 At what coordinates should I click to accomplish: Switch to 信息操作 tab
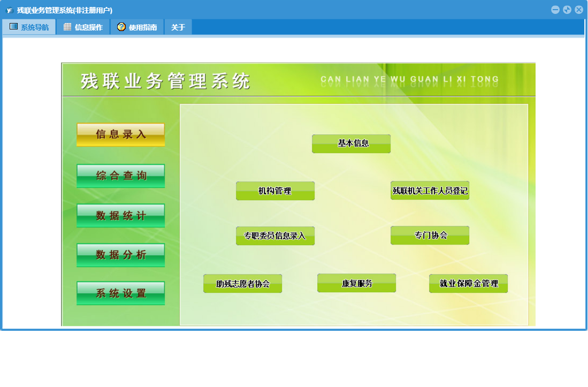click(83, 27)
